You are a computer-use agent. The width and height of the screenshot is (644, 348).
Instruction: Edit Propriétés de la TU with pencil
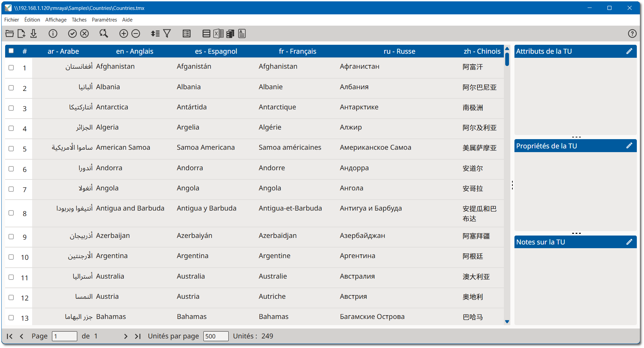(x=629, y=146)
